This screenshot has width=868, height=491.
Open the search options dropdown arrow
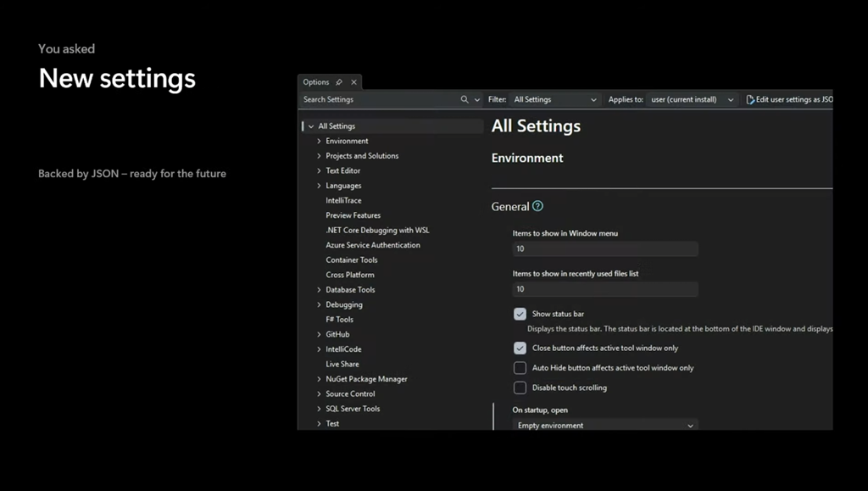pyautogui.click(x=476, y=99)
